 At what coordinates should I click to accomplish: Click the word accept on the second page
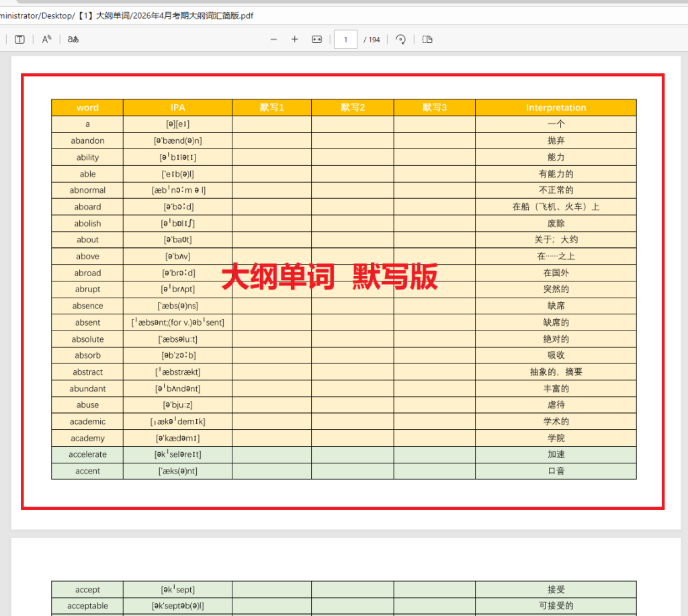pyautogui.click(x=87, y=589)
